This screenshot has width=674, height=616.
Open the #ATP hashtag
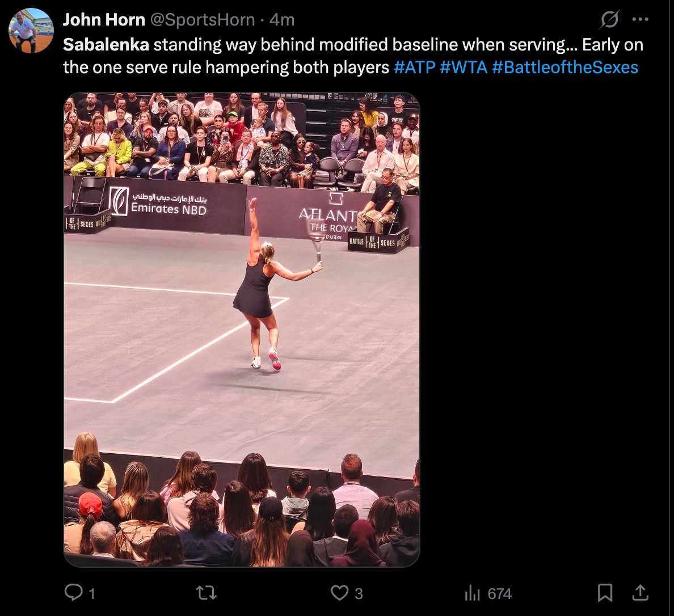[x=414, y=67]
